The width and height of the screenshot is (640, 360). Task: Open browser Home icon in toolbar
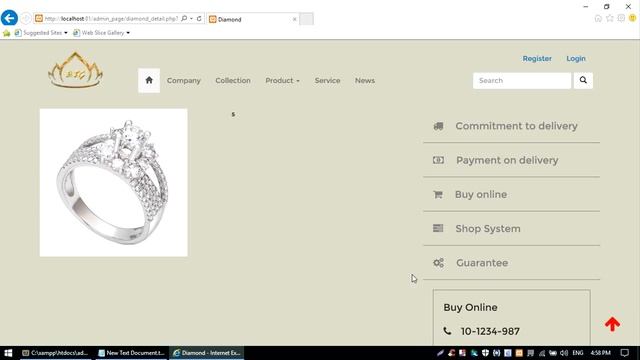pos(598,18)
